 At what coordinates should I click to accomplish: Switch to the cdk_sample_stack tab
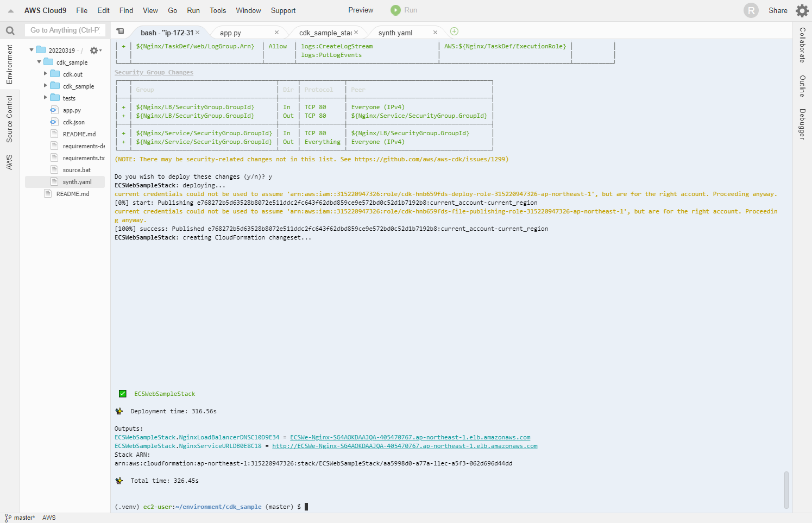[x=325, y=33]
